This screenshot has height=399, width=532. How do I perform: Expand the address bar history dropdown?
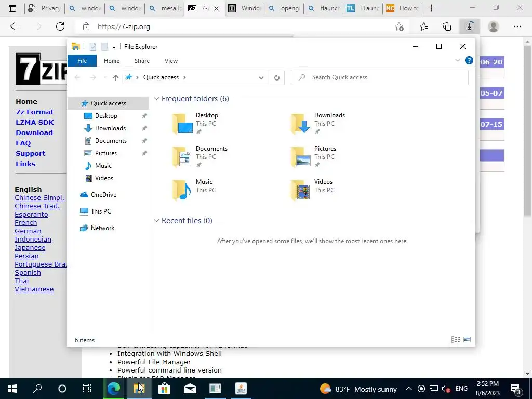(261, 78)
